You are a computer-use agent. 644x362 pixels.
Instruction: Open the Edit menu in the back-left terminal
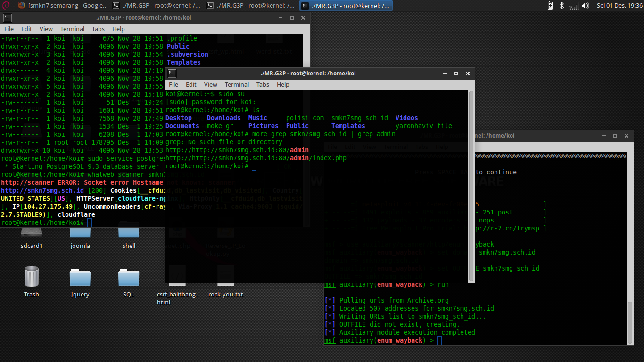click(x=26, y=29)
